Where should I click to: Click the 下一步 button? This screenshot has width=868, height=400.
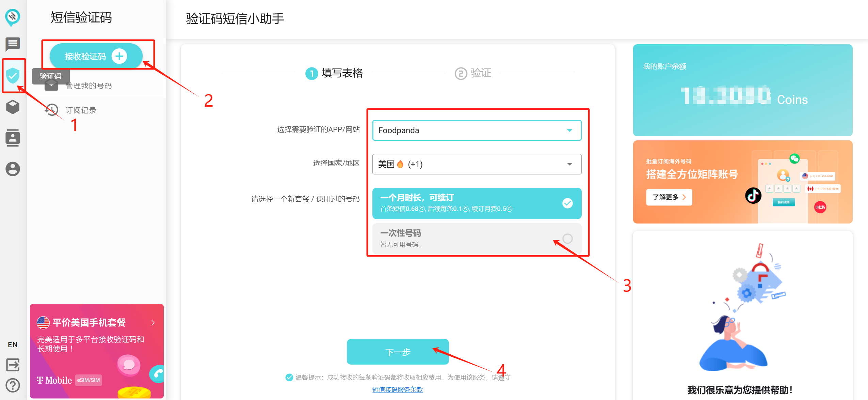coord(398,352)
